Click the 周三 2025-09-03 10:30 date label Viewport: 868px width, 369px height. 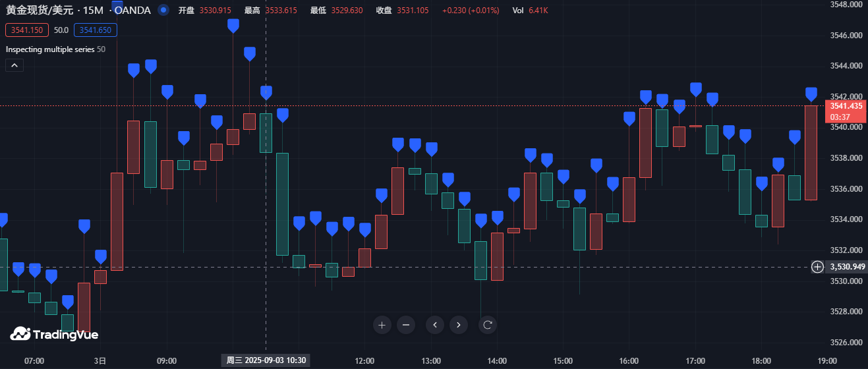pos(266,360)
